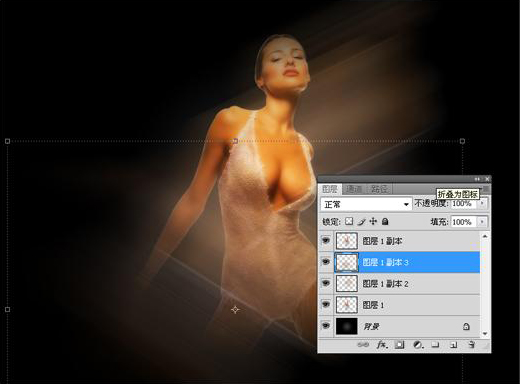The width and height of the screenshot is (520, 384).
Task: Open the fx layer style menu
Action: pos(382,345)
